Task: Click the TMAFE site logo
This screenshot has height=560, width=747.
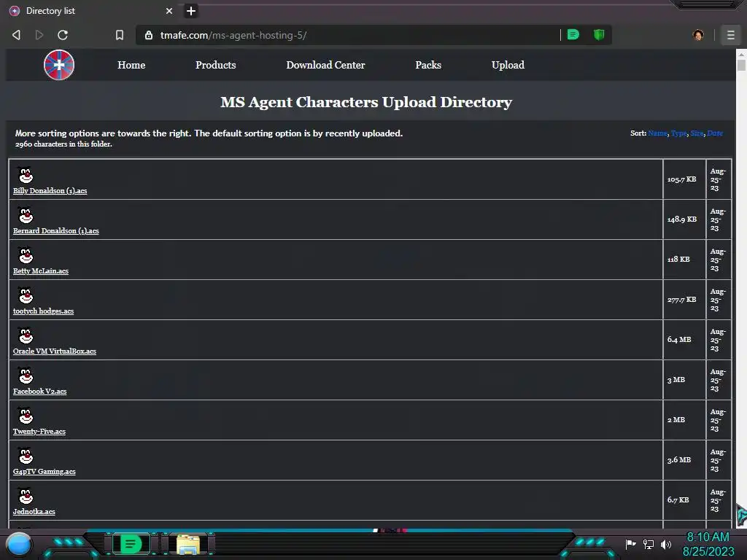Action: [59, 65]
